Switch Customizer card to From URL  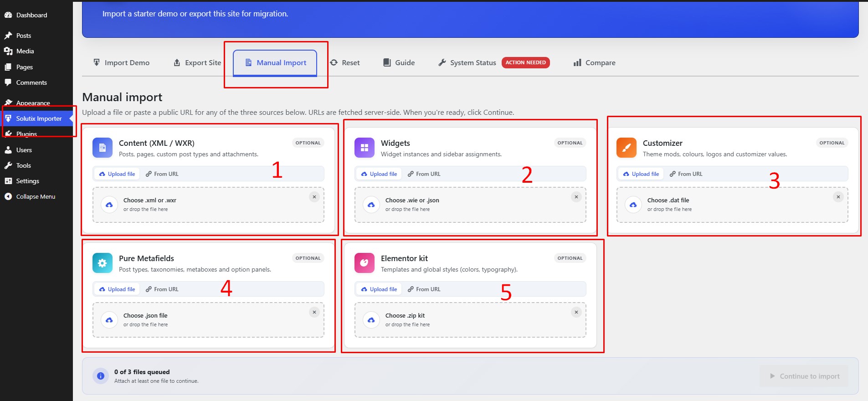coord(686,174)
